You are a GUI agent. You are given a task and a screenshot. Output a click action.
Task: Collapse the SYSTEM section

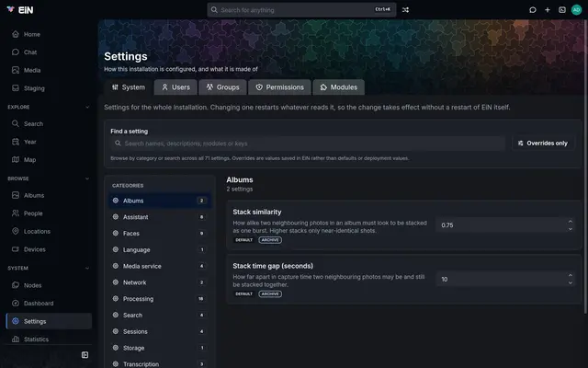pos(87,268)
